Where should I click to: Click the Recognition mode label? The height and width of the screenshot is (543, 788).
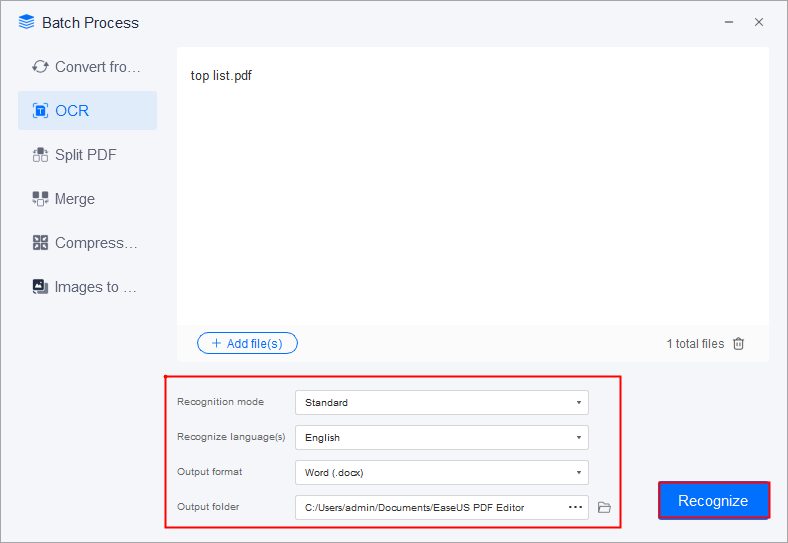pyautogui.click(x=220, y=402)
